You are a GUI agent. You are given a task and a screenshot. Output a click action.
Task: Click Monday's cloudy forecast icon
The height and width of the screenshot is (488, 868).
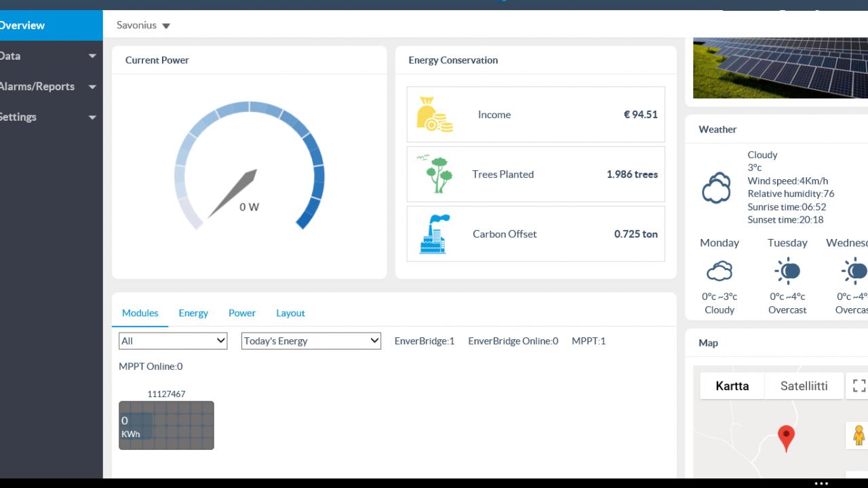pos(719,271)
